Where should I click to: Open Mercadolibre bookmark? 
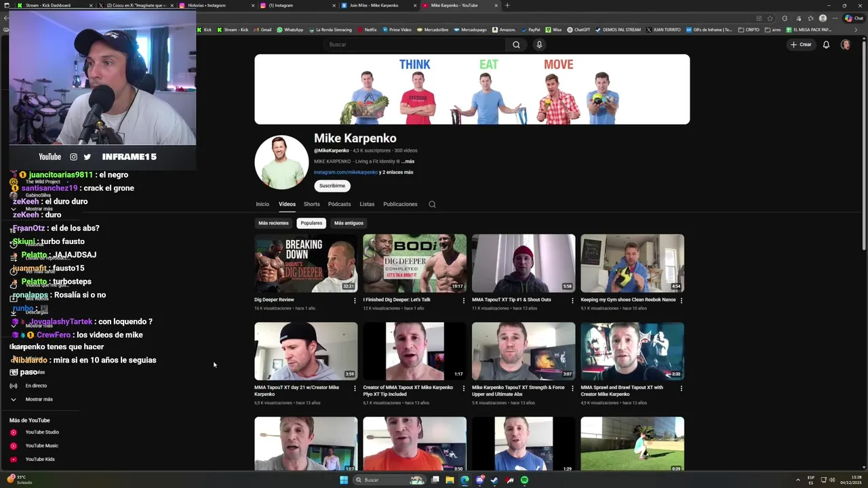click(x=433, y=30)
